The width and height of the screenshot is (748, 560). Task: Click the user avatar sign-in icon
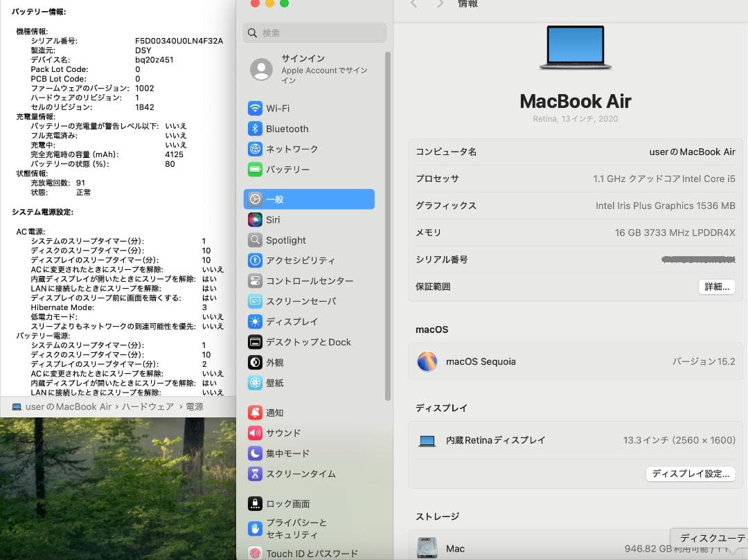click(261, 70)
